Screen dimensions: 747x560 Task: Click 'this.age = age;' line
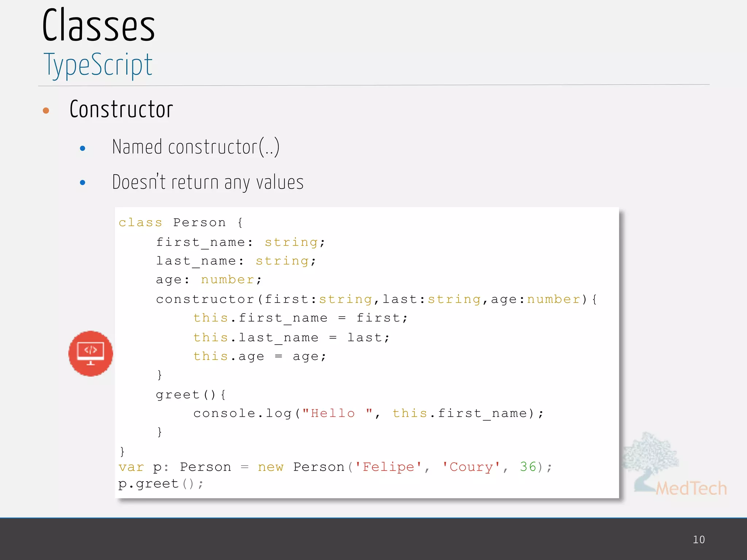(260, 356)
